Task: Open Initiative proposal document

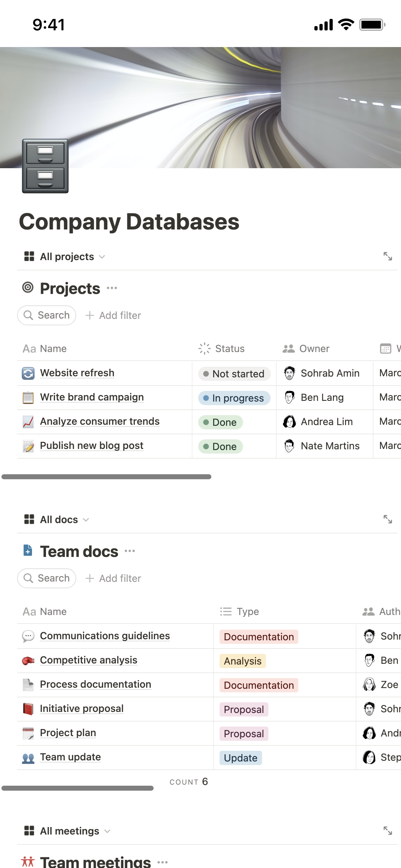Action: pos(82,708)
